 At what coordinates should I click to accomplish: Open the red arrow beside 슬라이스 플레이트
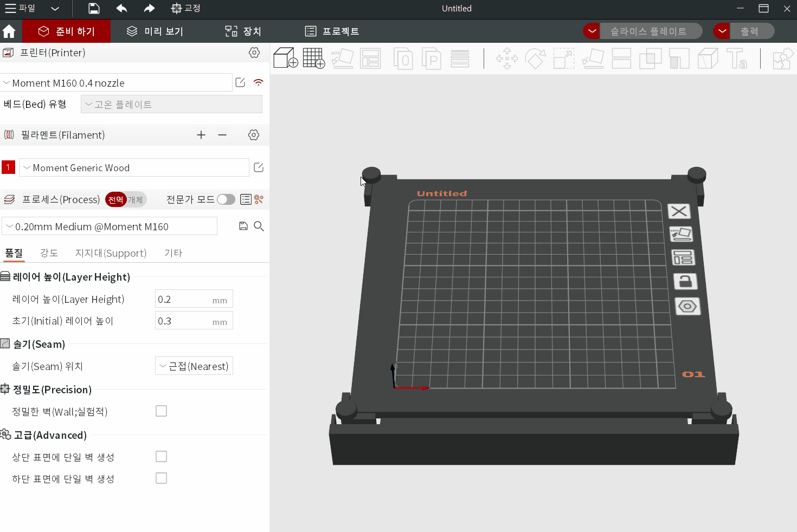592,31
